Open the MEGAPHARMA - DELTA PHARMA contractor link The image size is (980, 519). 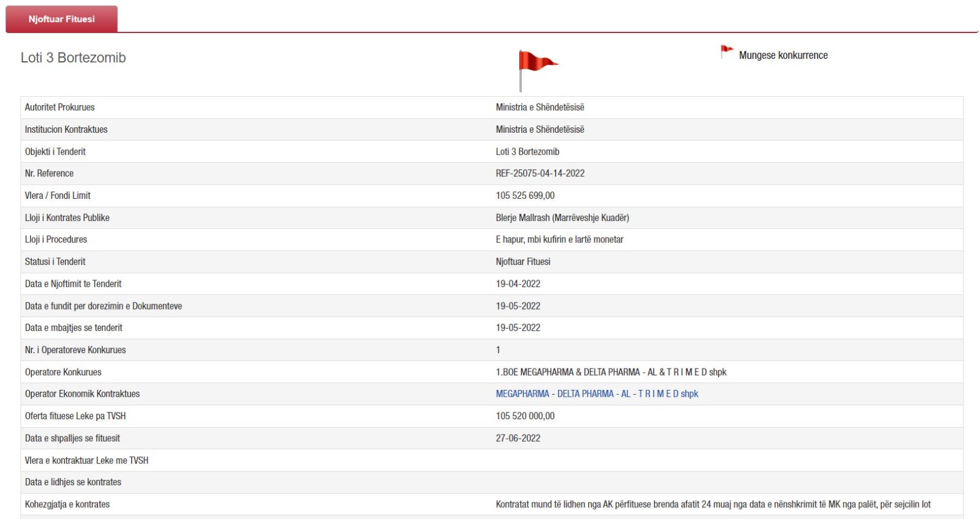coord(597,394)
